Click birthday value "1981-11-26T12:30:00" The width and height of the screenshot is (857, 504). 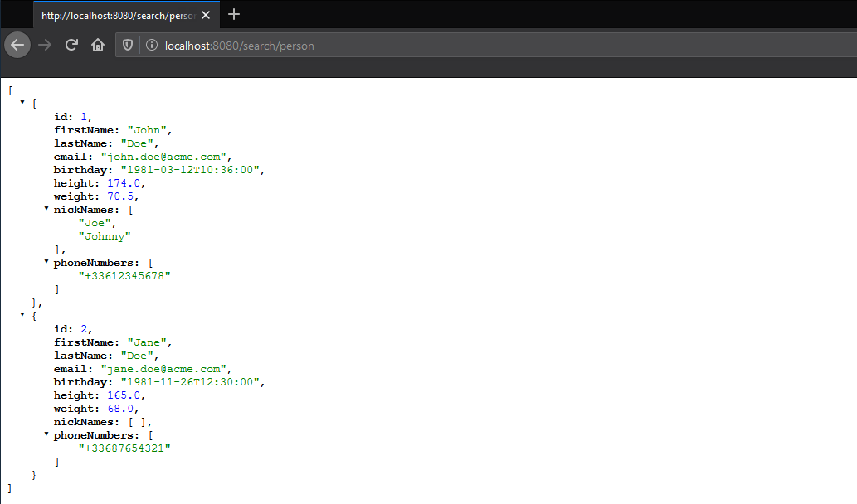point(190,382)
